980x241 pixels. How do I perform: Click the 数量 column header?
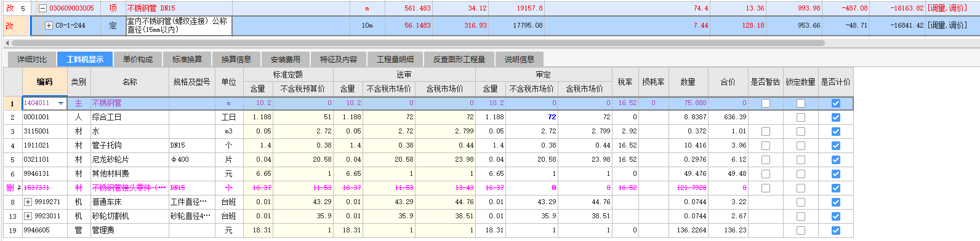point(688,82)
